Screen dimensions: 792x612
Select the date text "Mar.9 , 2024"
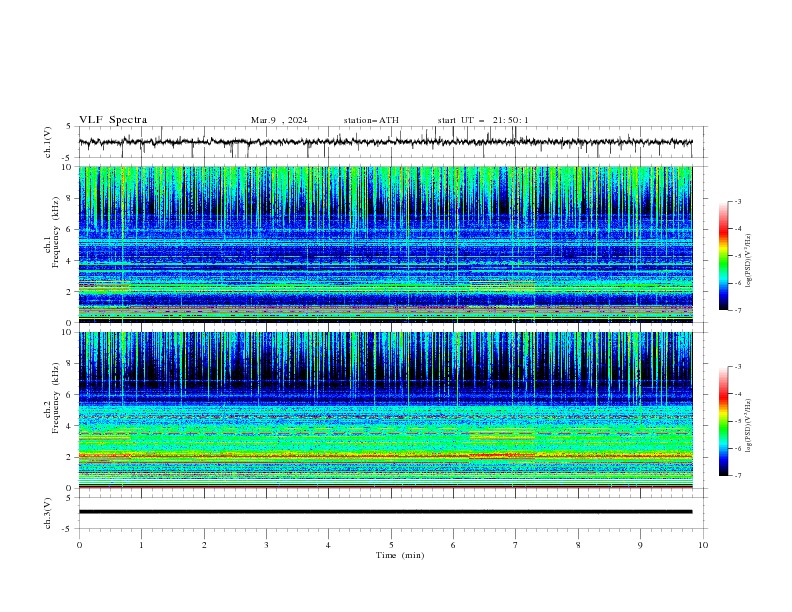pos(279,120)
